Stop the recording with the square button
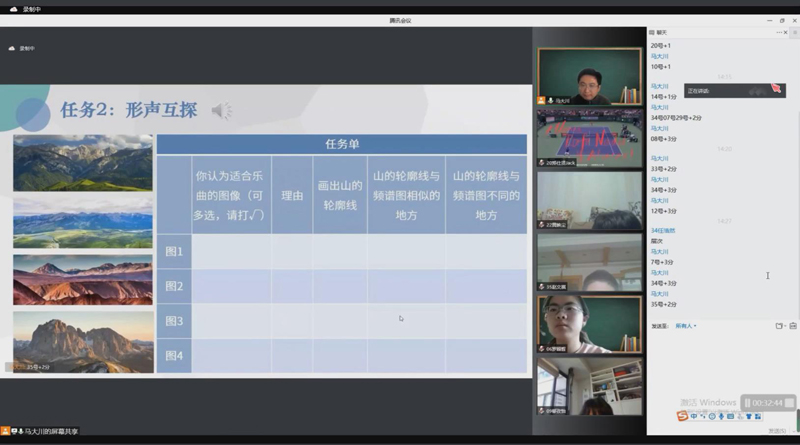Viewport: 800px width, 445px height. coord(790,403)
